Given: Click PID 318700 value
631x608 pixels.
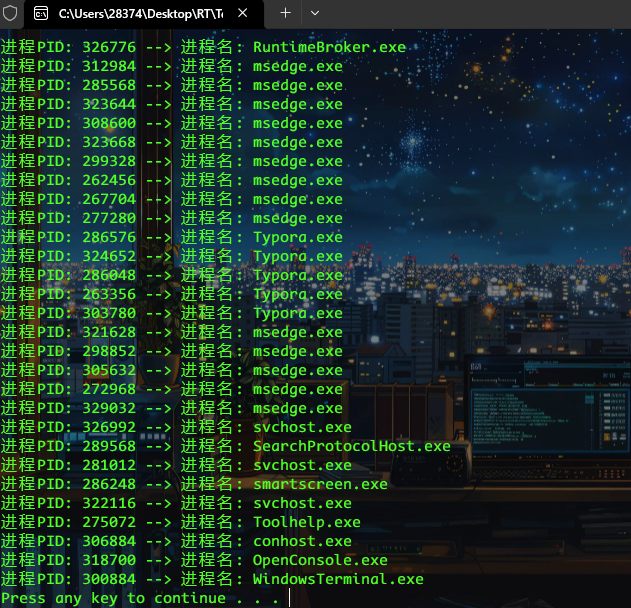Looking at the screenshot, I should (x=109, y=560).
